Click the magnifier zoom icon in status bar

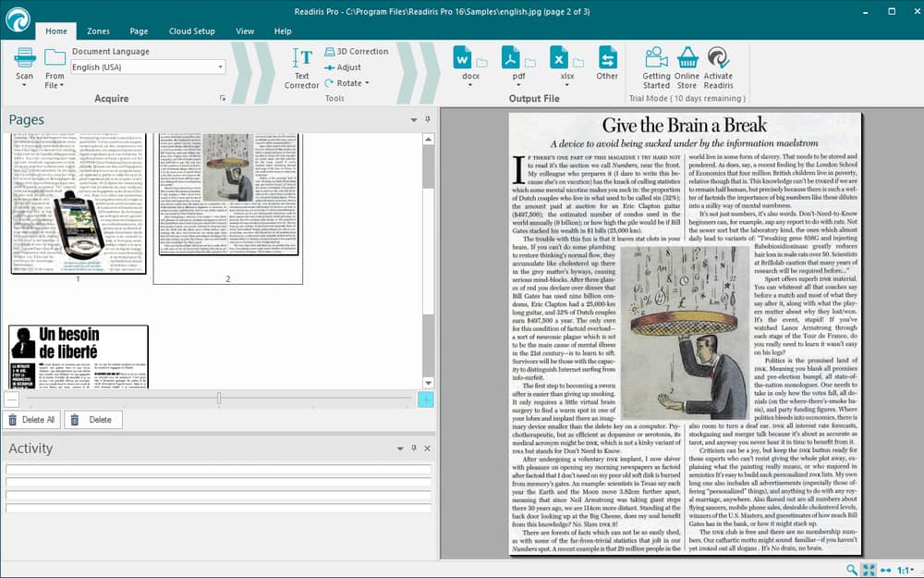coord(852,570)
